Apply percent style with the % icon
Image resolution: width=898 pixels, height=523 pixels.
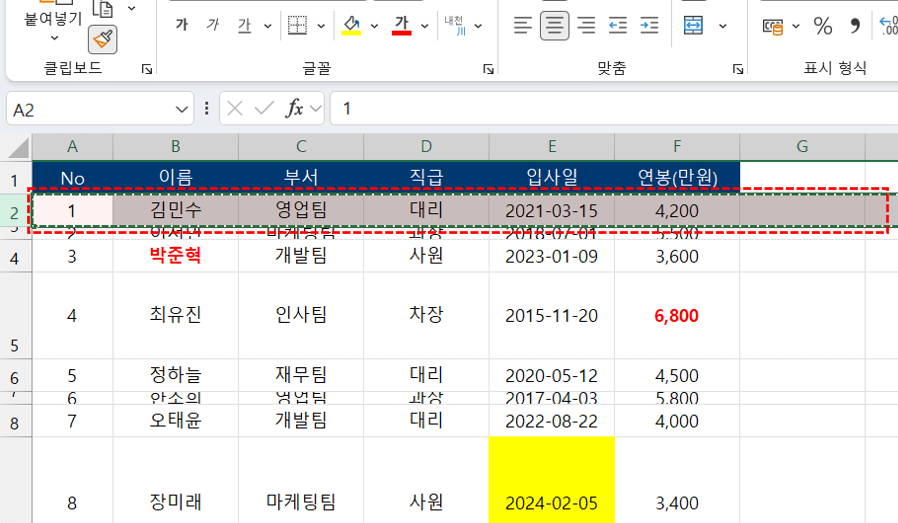click(x=823, y=25)
